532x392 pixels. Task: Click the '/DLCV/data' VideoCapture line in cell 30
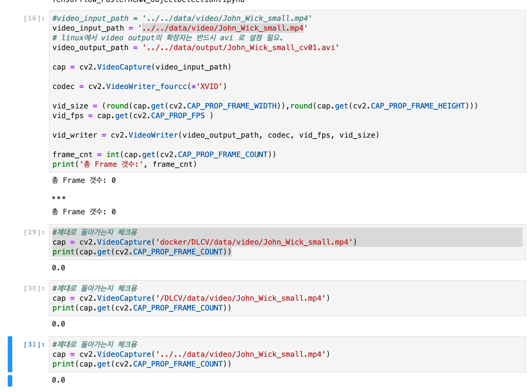[191, 298]
